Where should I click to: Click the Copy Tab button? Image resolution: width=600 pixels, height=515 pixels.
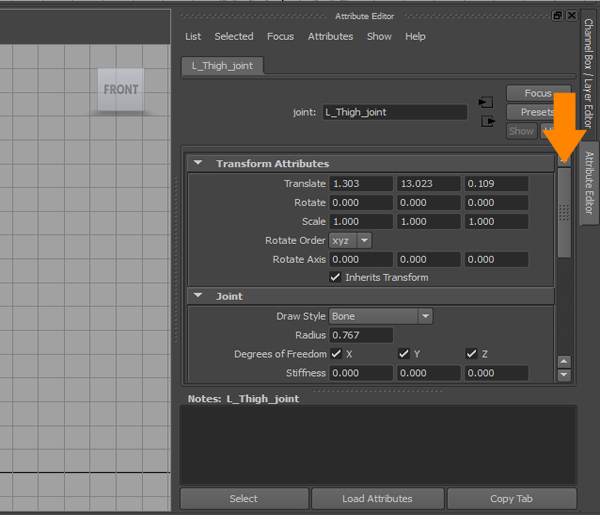coord(512,499)
